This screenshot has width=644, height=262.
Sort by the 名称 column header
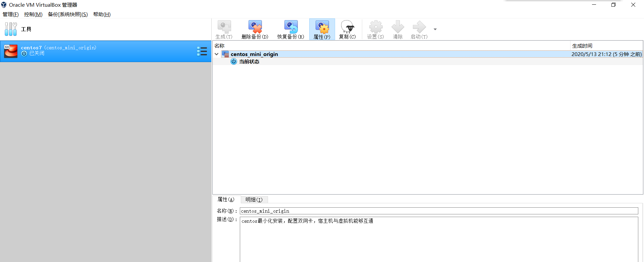pyautogui.click(x=391, y=46)
